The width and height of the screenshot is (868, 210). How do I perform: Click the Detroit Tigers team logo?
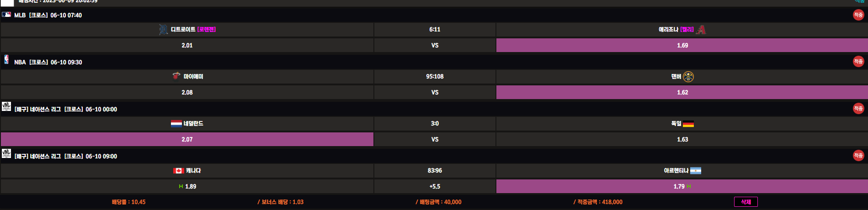pyautogui.click(x=163, y=30)
